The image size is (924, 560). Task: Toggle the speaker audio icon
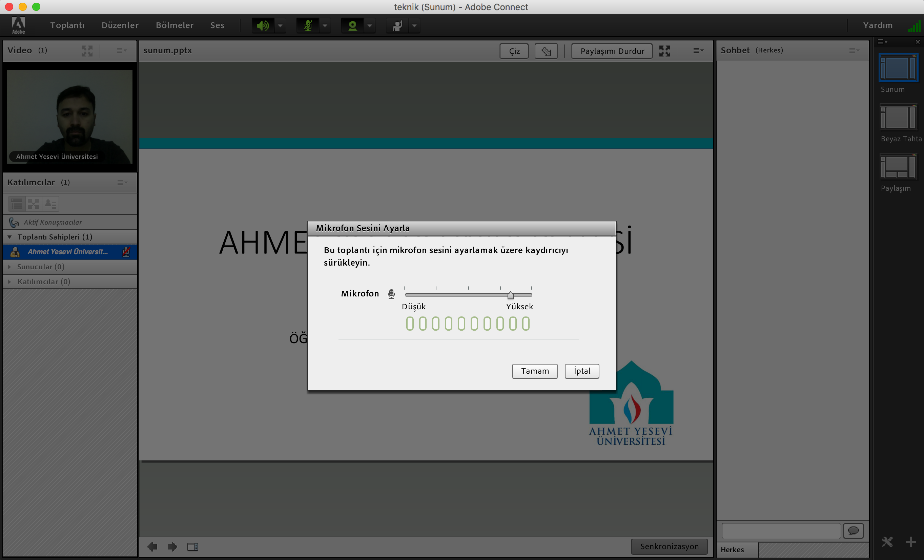263,25
